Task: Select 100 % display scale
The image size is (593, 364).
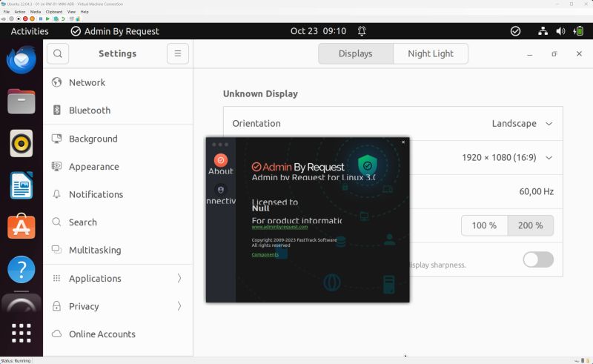Action: [x=484, y=225]
